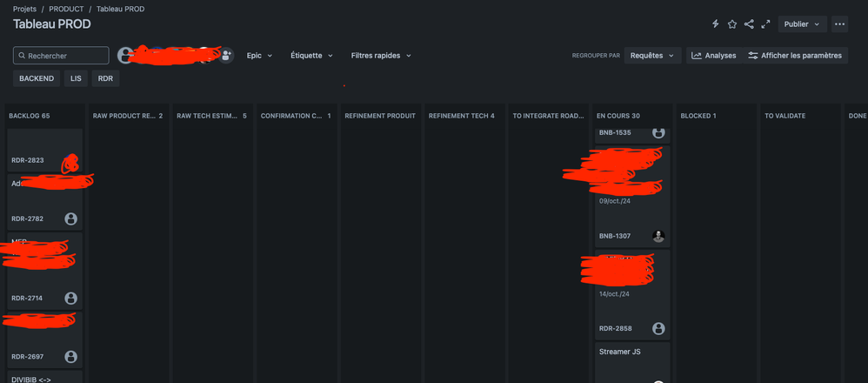The image size is (868, 383).
Task: Click the REFINEMENT PRODUIT column header
Action: click(380, 116)
